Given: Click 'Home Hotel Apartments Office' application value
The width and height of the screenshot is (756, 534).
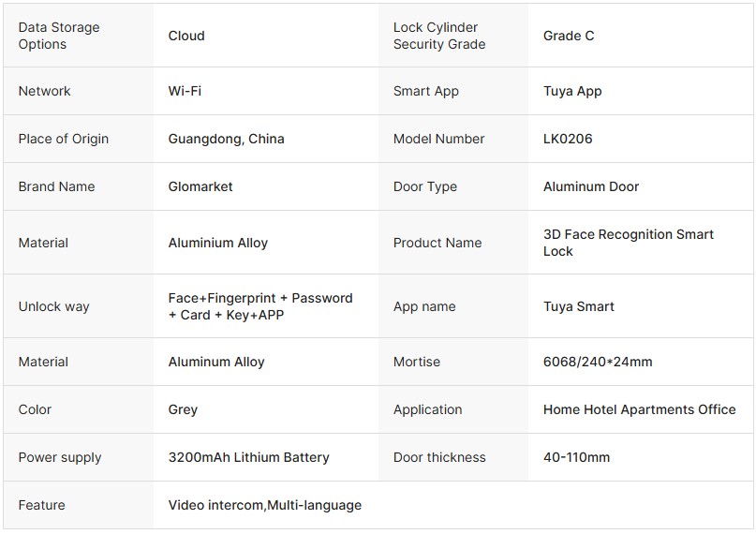Looking at the screenshot, I should pos(639,409).
